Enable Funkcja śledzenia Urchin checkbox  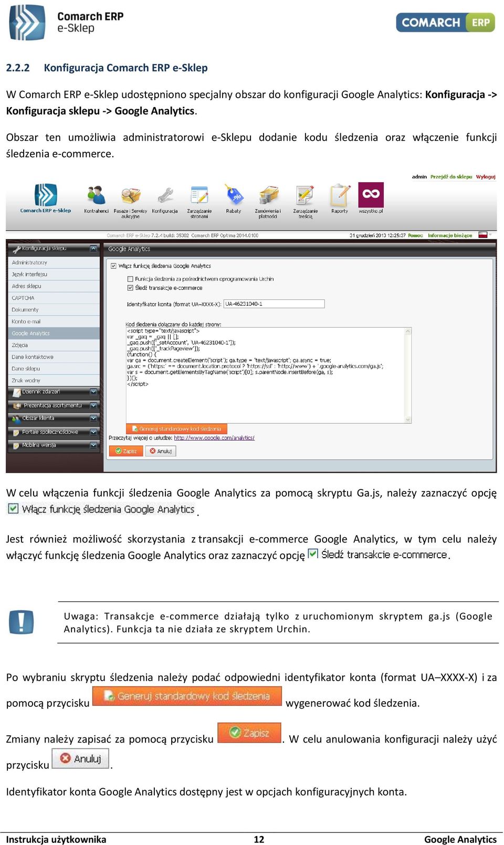[130, 279]
